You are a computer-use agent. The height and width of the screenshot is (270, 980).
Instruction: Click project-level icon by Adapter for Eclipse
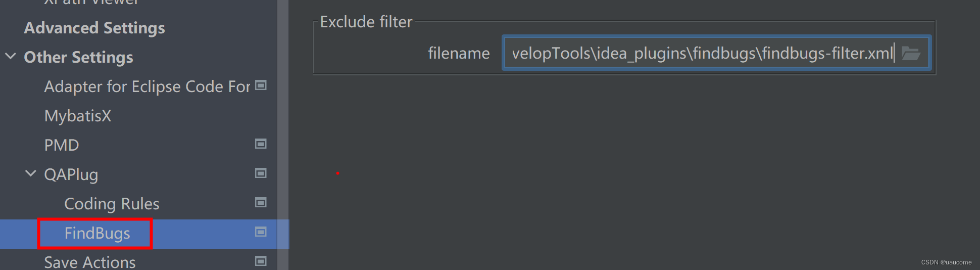pyautogui.click(x=261, y=85)
